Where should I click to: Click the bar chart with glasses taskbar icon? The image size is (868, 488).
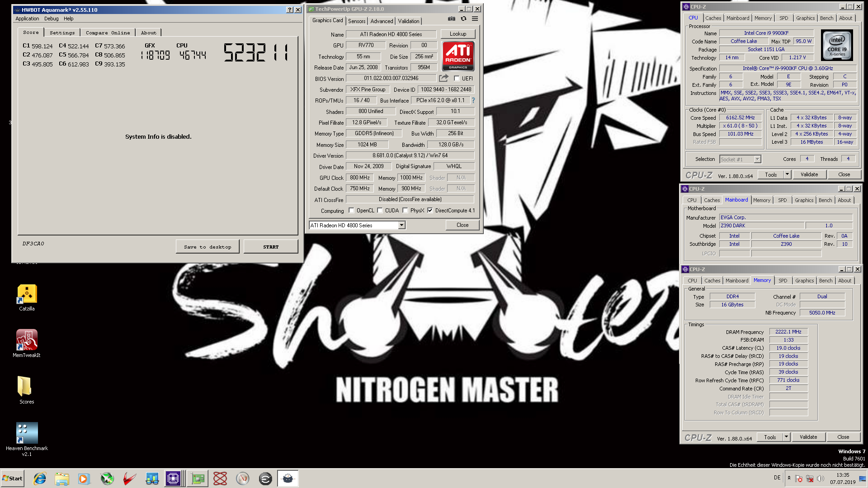click(152, 479)
